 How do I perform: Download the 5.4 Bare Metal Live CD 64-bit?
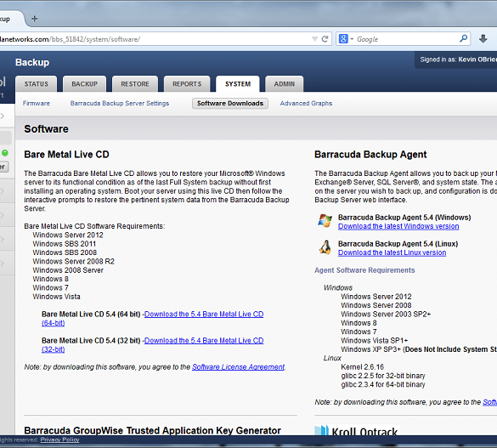click(204, 315)
